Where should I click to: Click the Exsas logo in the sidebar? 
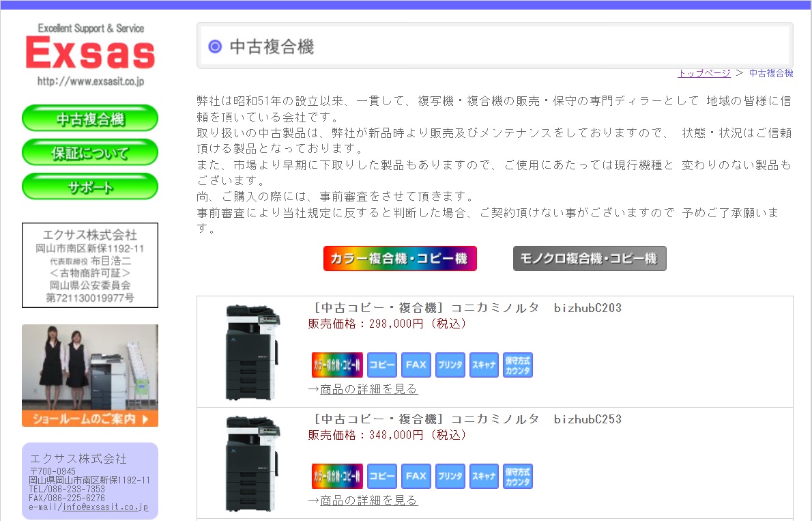[90, 54]
